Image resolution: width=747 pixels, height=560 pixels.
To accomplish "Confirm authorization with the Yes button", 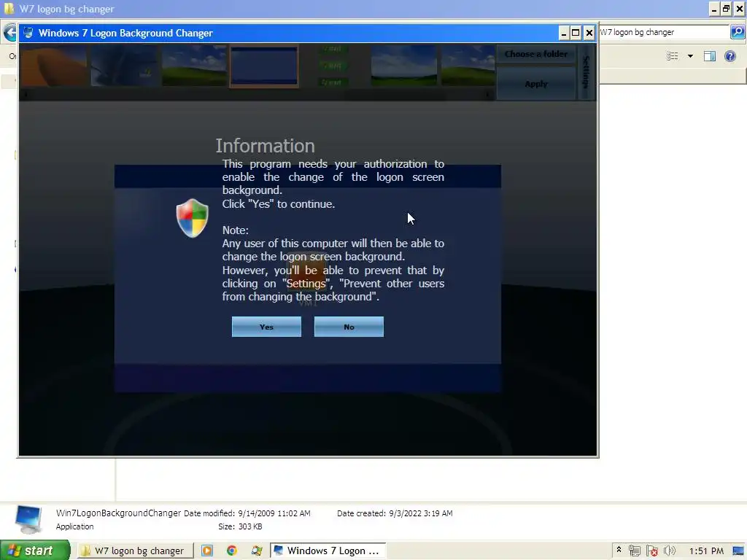I will (x=266, y=327).
